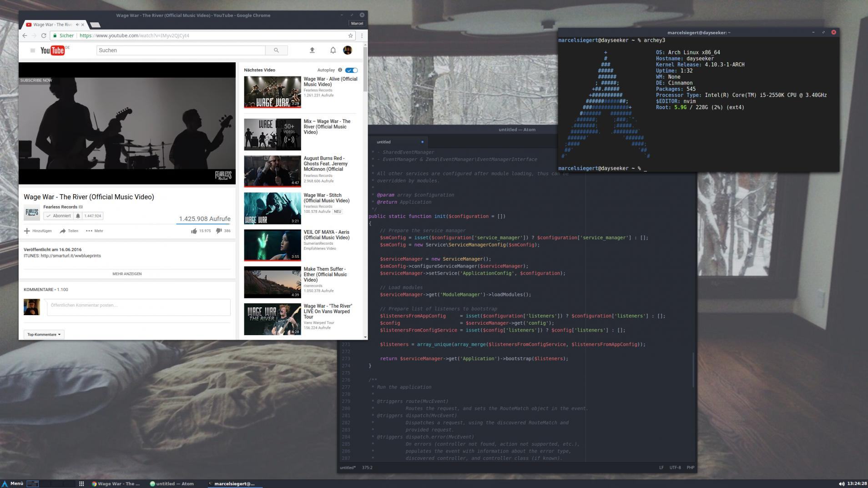Open the Chrome three-dot menu

click(362, 35)
